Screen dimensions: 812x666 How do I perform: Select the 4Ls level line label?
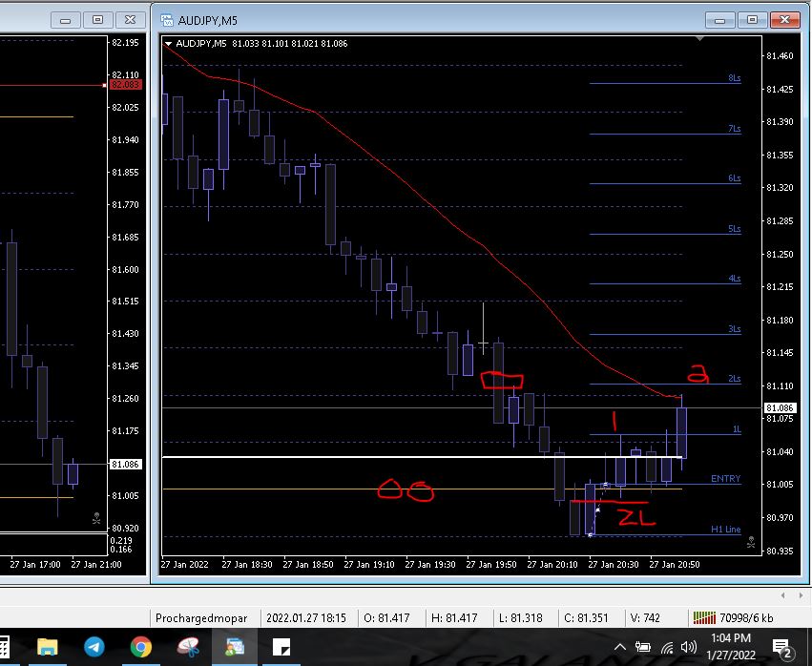[735, 279]
